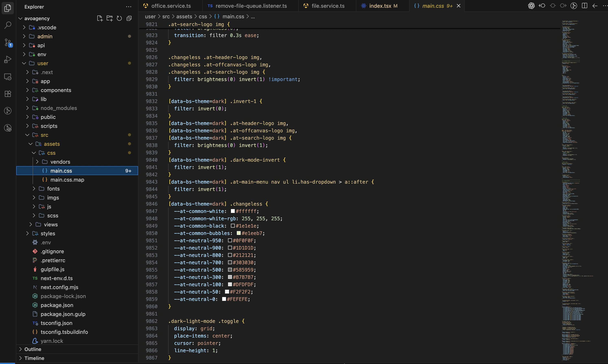The width and height of the screenshot is (608, 364).
Task: Click 'css' breadcrumb segment
Action: tap(203, 16)
